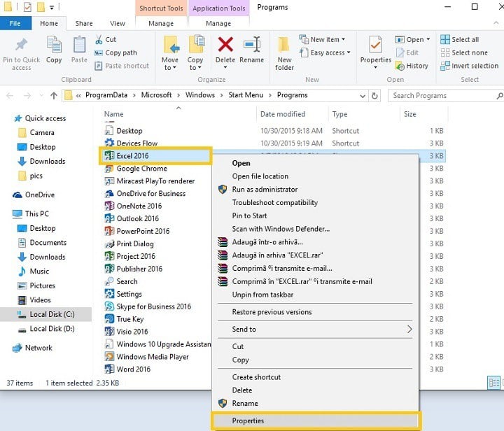Click Edit in the Open group

tap(407, 52)
